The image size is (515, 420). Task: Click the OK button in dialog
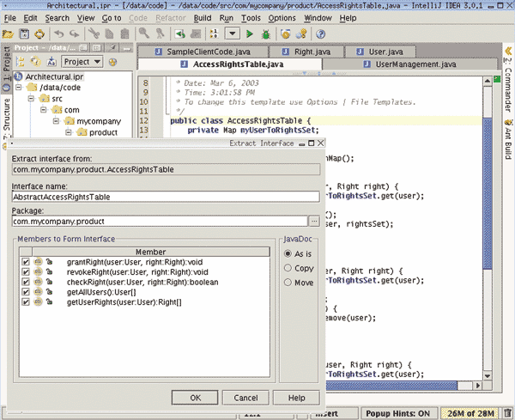(x=196, y=398)
